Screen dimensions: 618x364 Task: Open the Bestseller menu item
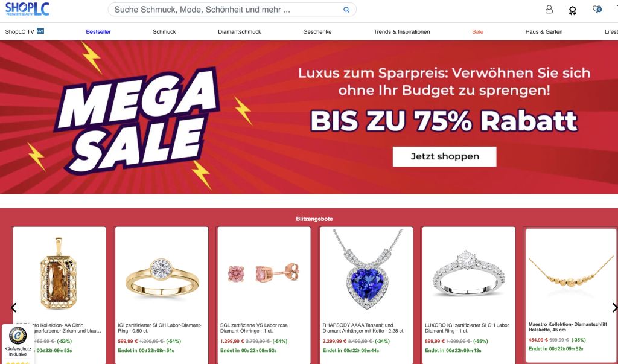(98, 32)
